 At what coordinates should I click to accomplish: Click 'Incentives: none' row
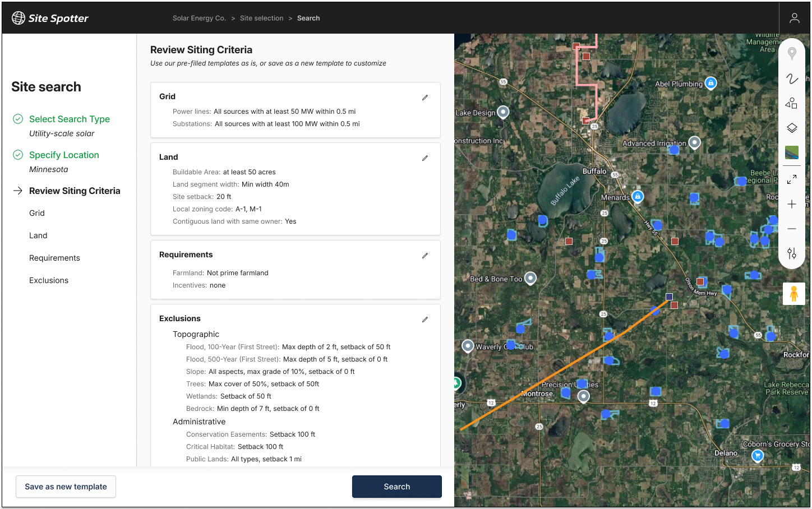[199, 285]
